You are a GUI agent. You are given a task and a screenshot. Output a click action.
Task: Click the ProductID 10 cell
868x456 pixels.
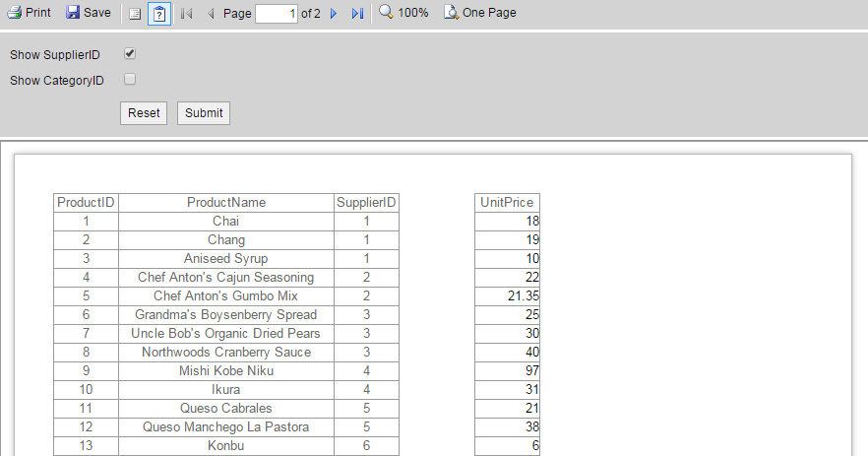86,390
